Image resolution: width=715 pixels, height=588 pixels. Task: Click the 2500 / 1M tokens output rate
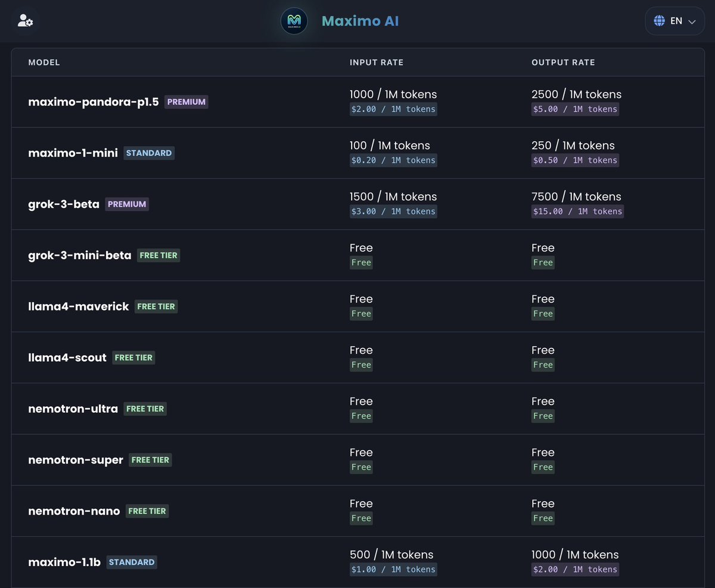click(576, 94)
